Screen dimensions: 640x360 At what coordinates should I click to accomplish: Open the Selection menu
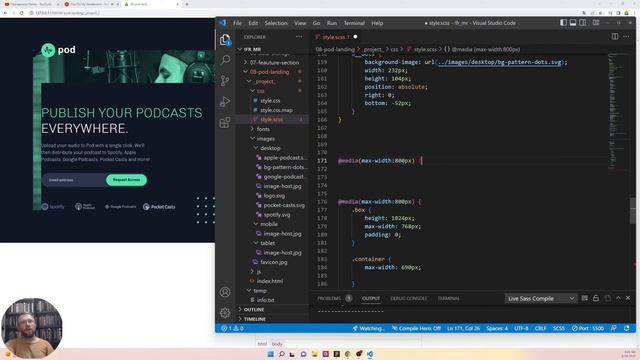(276, 23)
